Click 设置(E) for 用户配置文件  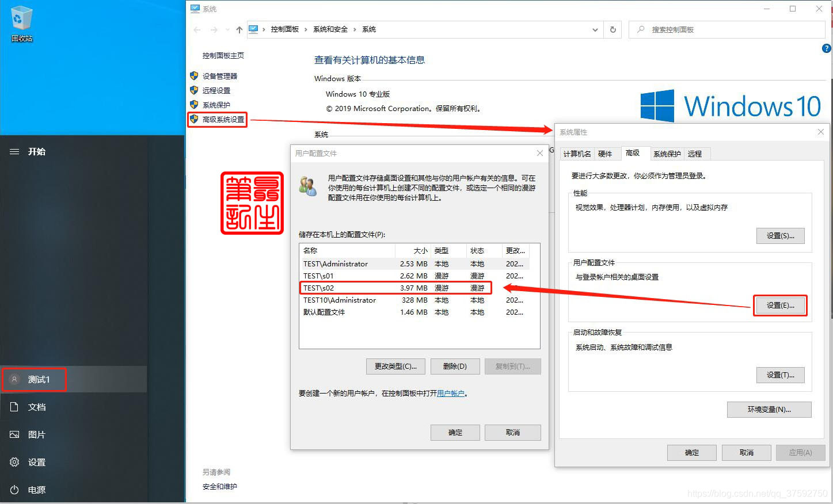tap(780, 306)
